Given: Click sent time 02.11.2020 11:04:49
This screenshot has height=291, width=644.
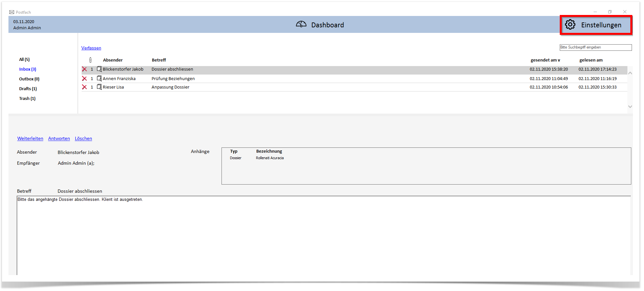Looking at the screenshot, I should click(549, 79).
